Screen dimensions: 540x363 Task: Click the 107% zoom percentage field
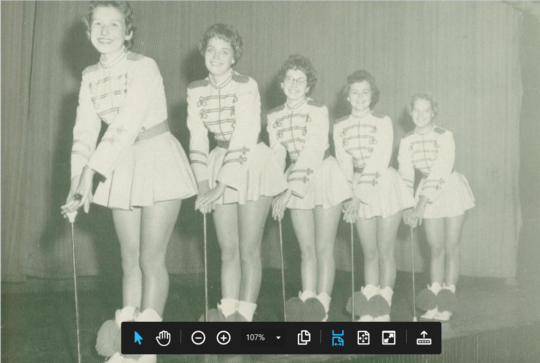255,338
